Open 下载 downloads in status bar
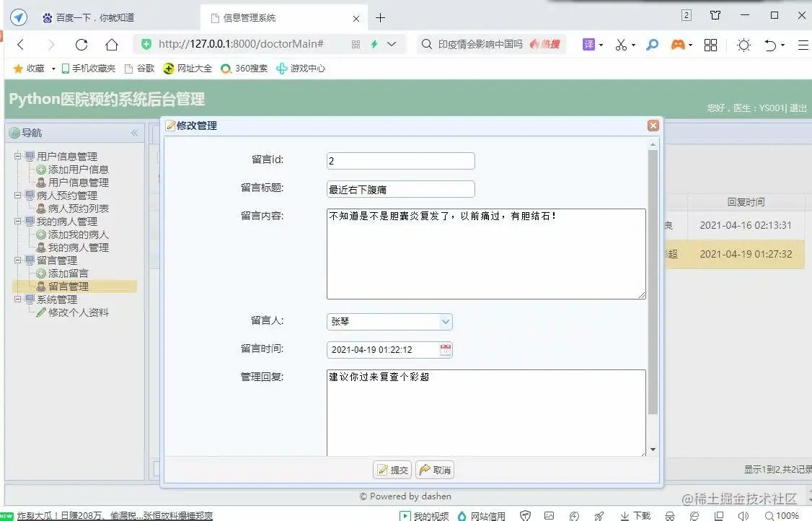Viewport: 812px width, 521px height. coord(635,515)
